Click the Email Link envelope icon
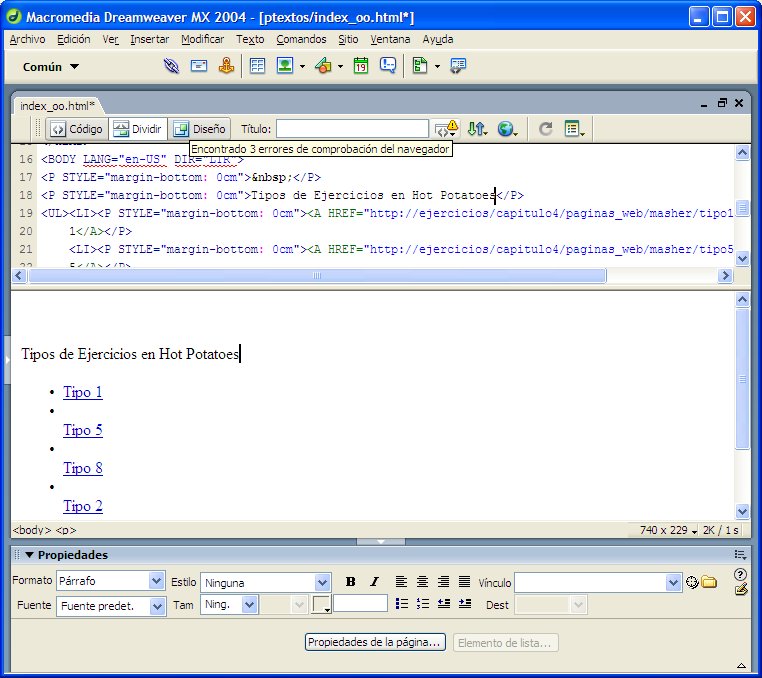762x678 pixels. (199, 67)
